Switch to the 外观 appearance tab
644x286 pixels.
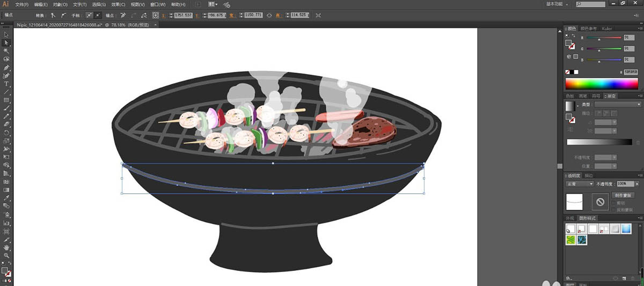tap(570, 218)
